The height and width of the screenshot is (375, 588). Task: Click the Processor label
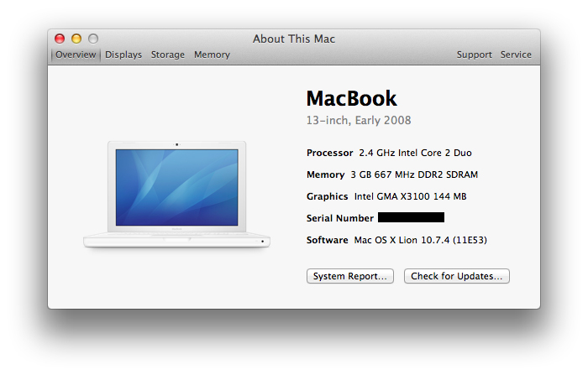(x=329, y=153)
